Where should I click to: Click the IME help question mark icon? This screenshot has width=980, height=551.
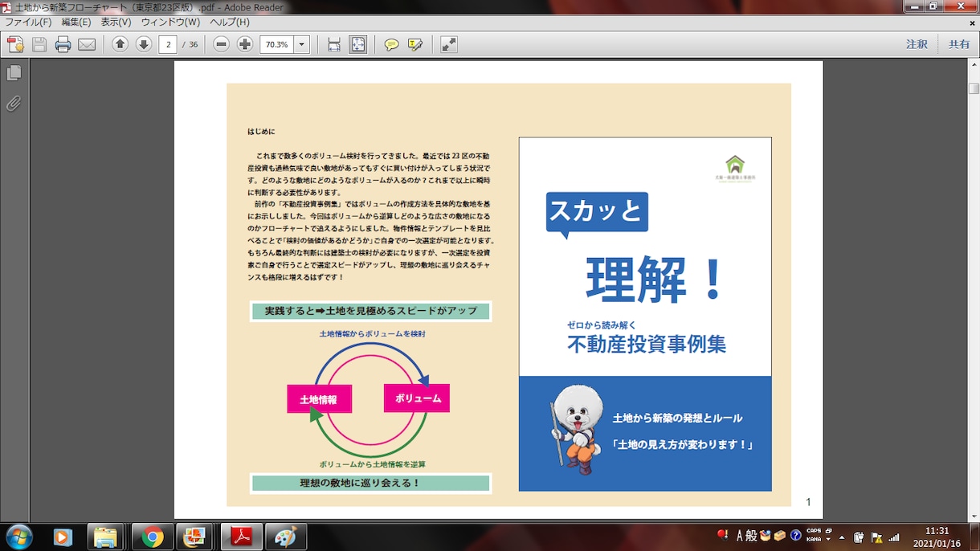point(795,536)
